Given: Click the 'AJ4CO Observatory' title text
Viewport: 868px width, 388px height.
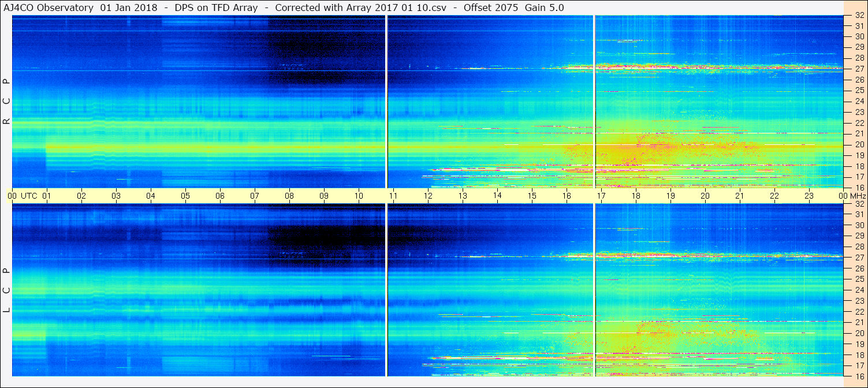Looking at the screenshot, I should (x=48, y=8).
